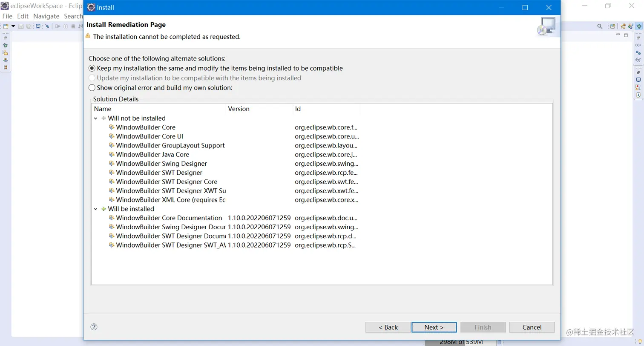
Task: Click the magnifier search icon in Eclipse toolbar
Action: coord(600,26)
